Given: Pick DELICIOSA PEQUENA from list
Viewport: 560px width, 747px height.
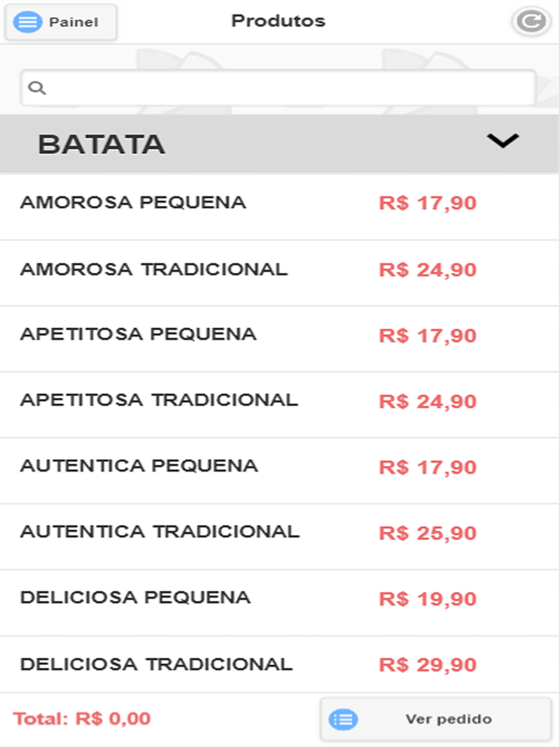Looking at the screenshot, I should [279, 603].
